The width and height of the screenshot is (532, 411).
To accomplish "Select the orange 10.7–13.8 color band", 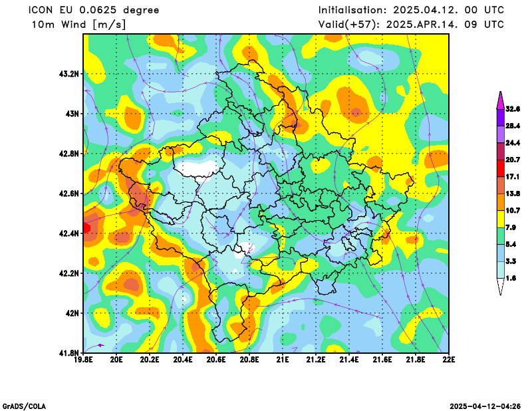I will pyautogui.click(x=501, y=202).
